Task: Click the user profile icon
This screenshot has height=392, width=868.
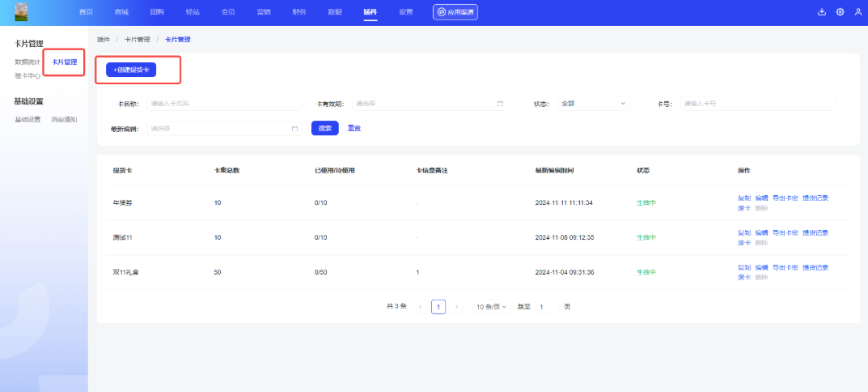Action: pyautogui.click(x=857, y=12)
